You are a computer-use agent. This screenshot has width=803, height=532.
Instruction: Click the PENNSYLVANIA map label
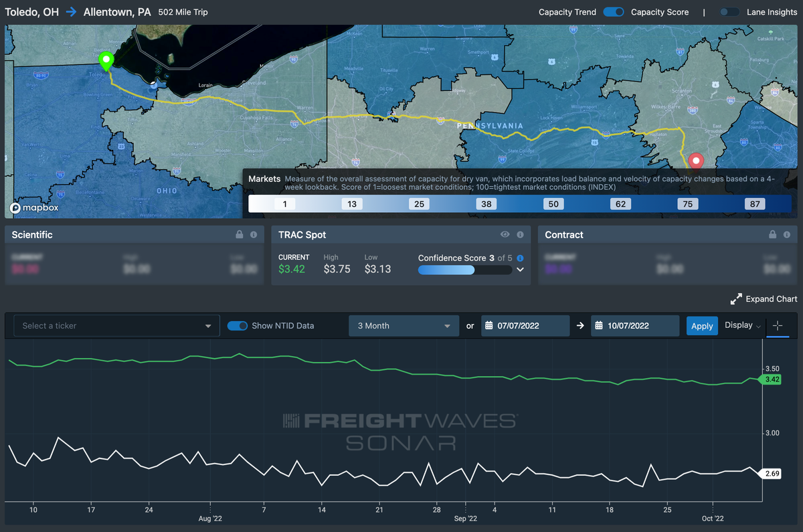click(x=489, y=125)
